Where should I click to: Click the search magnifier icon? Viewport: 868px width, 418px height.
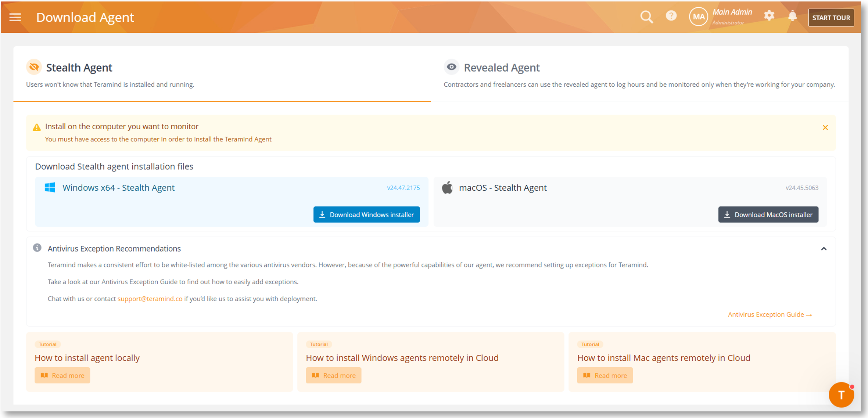coord(646,17)
